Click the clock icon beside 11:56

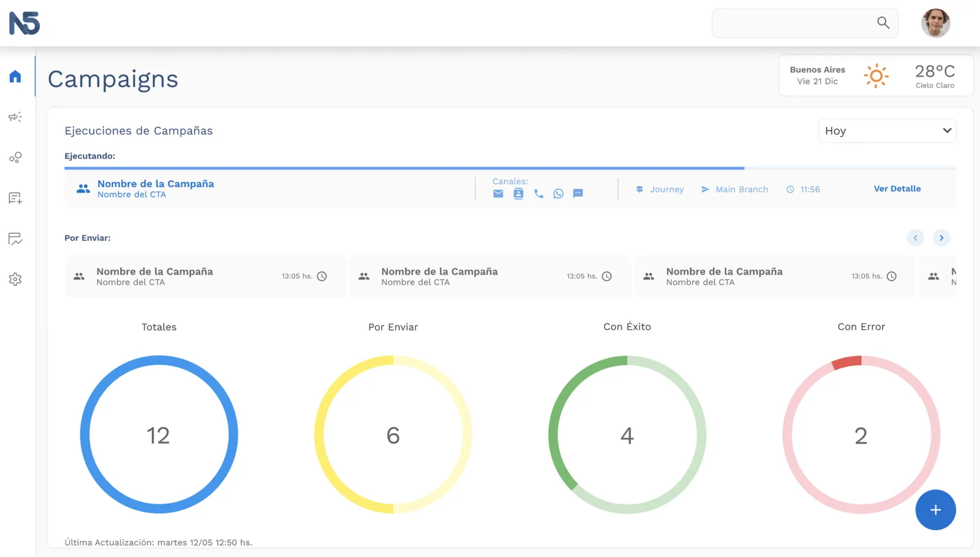(790, 189)
